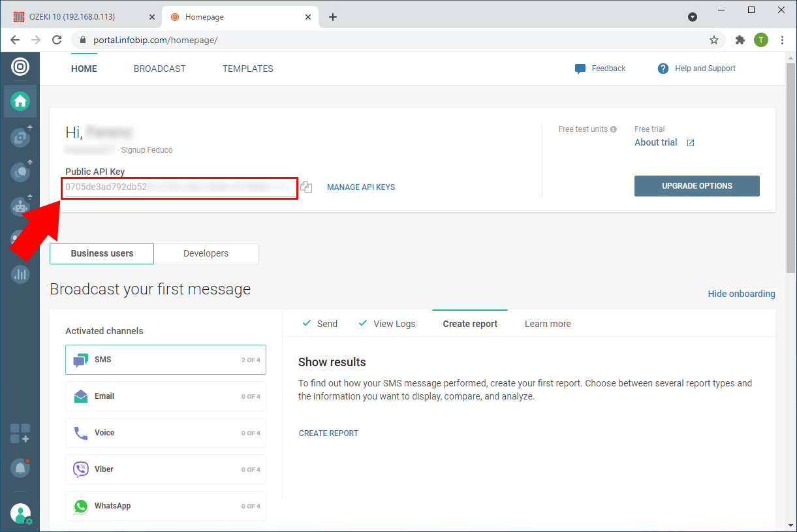Viewport: 797px width, 532px height.
Task: Open the TEMPLATES menu tab
Action: point(248,69)
